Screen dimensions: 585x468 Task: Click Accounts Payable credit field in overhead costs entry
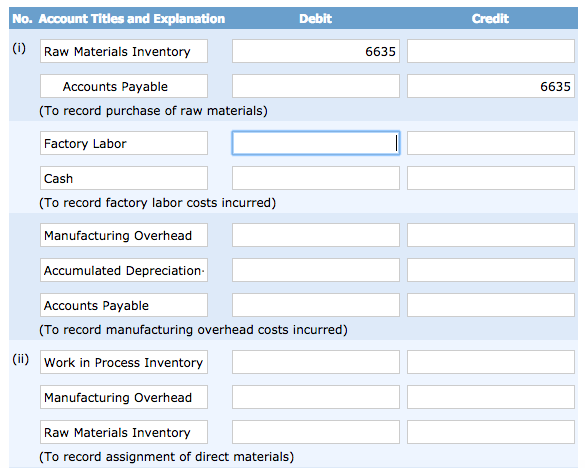coord(491,305)
